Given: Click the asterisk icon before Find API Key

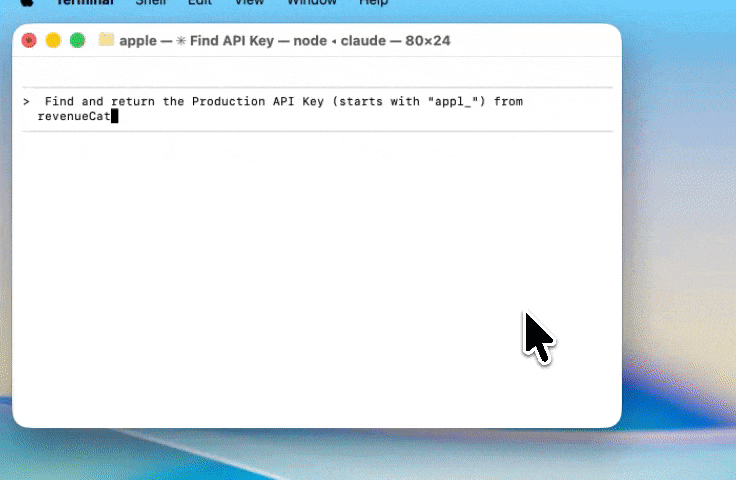Looking at the screenshot, I should pos(181,41).
